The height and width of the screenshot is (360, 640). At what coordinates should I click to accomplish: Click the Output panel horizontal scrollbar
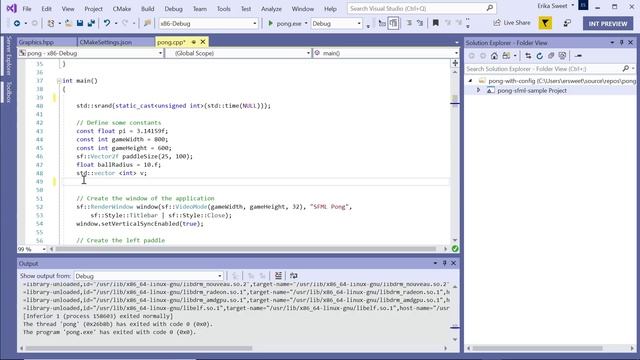139,348
